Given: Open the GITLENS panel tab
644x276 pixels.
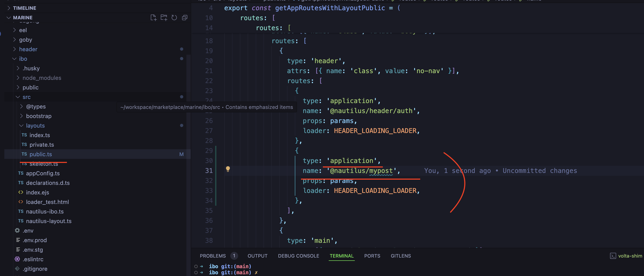Looking at the screenshot, I should [401, 256].
